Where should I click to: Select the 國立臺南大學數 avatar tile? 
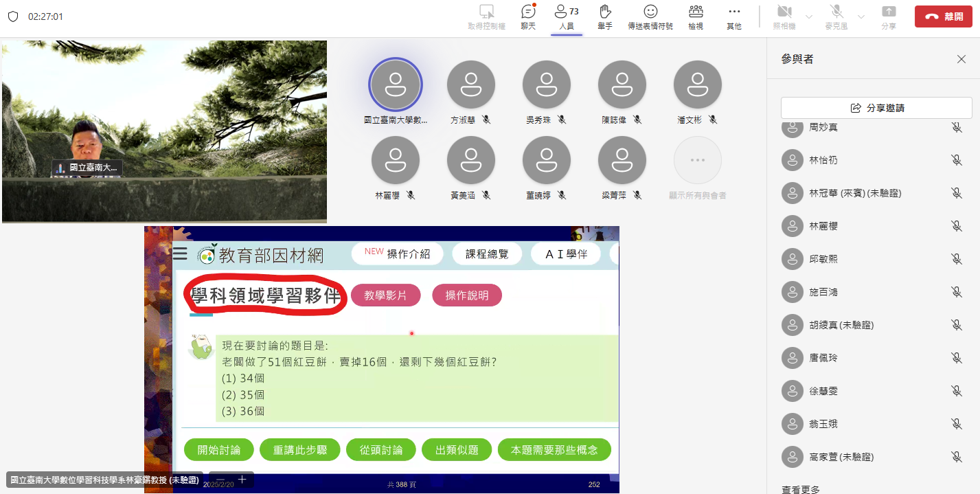point(396,85)
